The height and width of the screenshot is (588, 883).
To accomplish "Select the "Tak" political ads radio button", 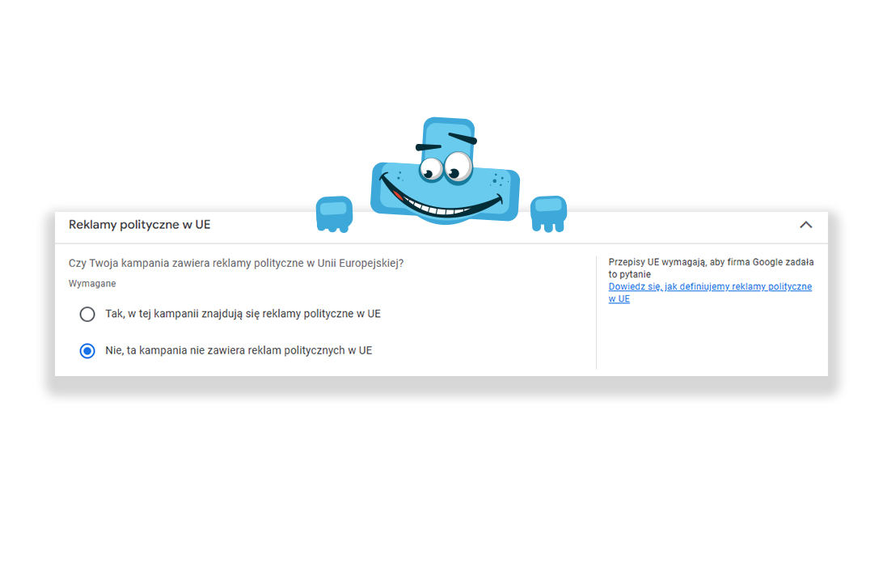I will (x=87, y=314).
